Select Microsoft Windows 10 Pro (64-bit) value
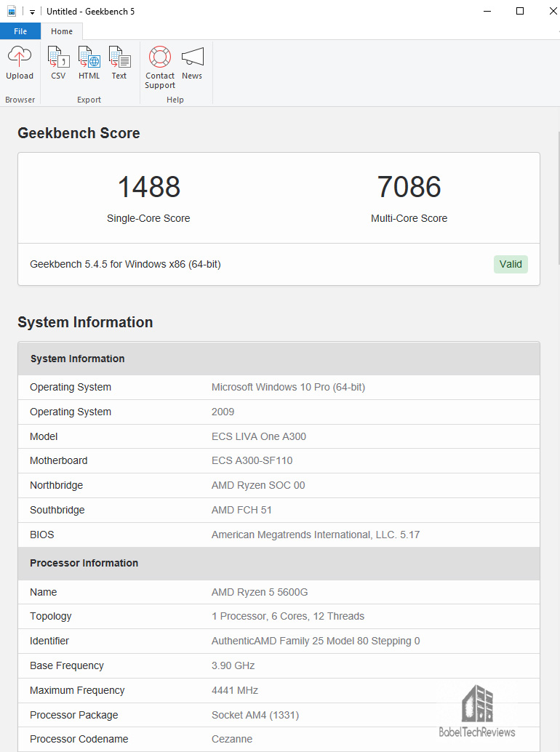 click(288, 387)
